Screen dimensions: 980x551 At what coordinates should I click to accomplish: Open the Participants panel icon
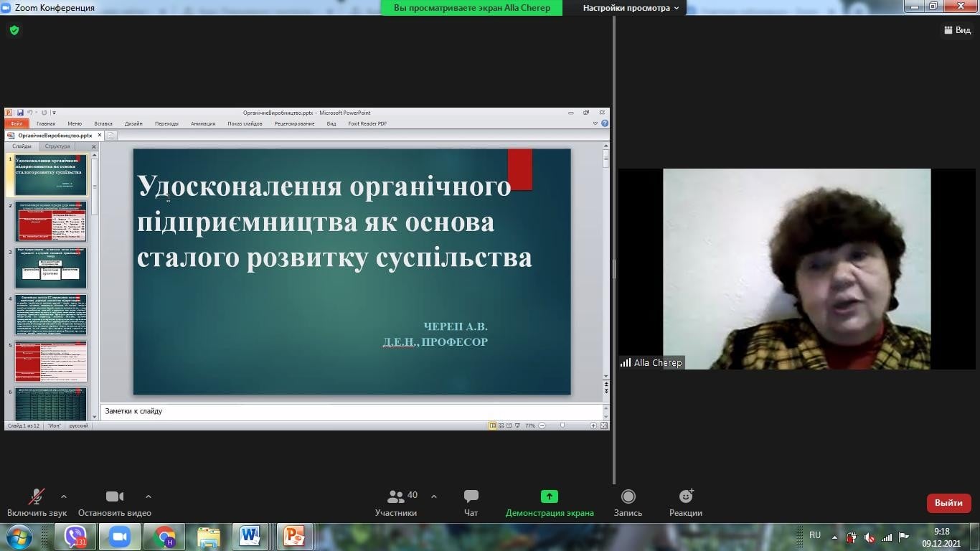[395, 496]
